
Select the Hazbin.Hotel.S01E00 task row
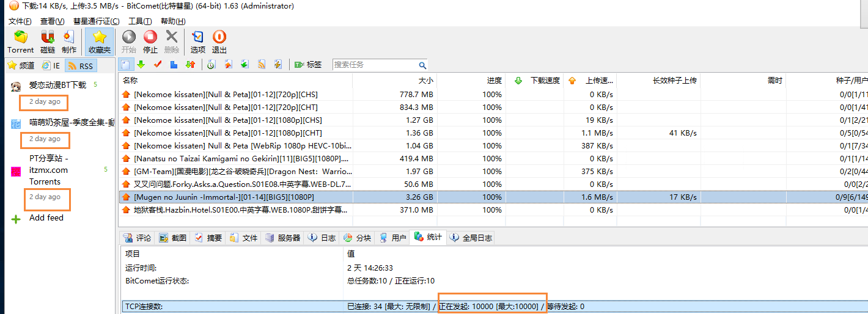pyautogui.click(x=241, y=210)
